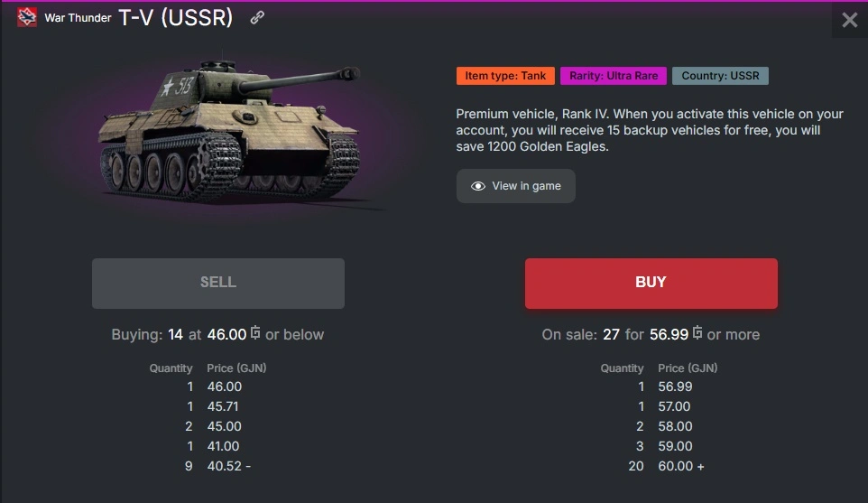This screenshot has height=503, width=868.
Task: Click the War Thunder game logo icon
Action: (x=27, y=18)
